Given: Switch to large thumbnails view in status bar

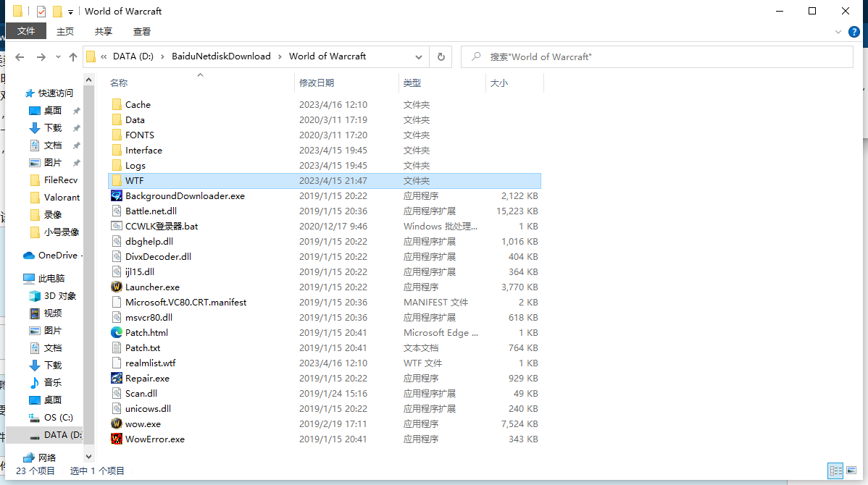Looking at the screenshot, I should click(853, 471).
